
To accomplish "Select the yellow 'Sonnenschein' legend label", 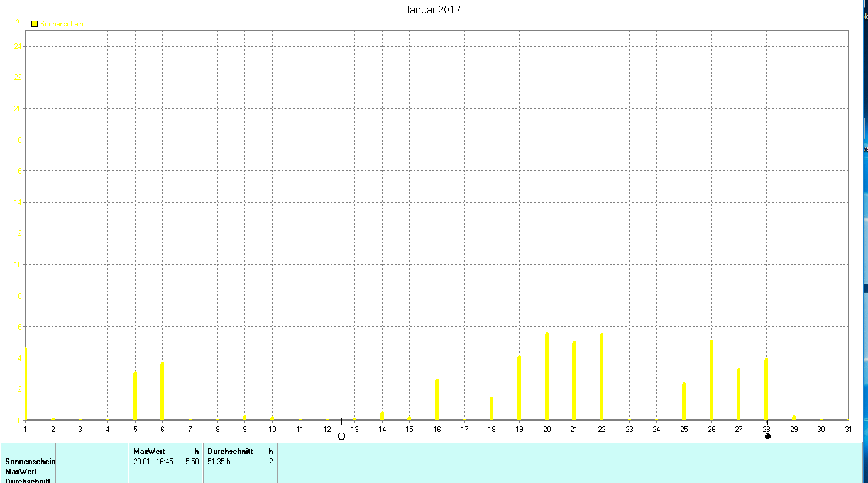I will click(x=62, y=24).
